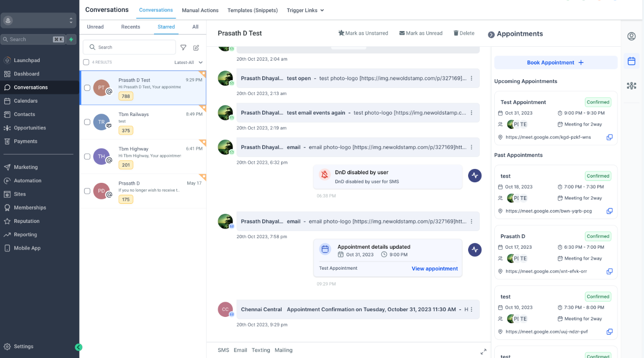Open options for the 6:32 pm email
644x358 pixels.
coord(471,147)
